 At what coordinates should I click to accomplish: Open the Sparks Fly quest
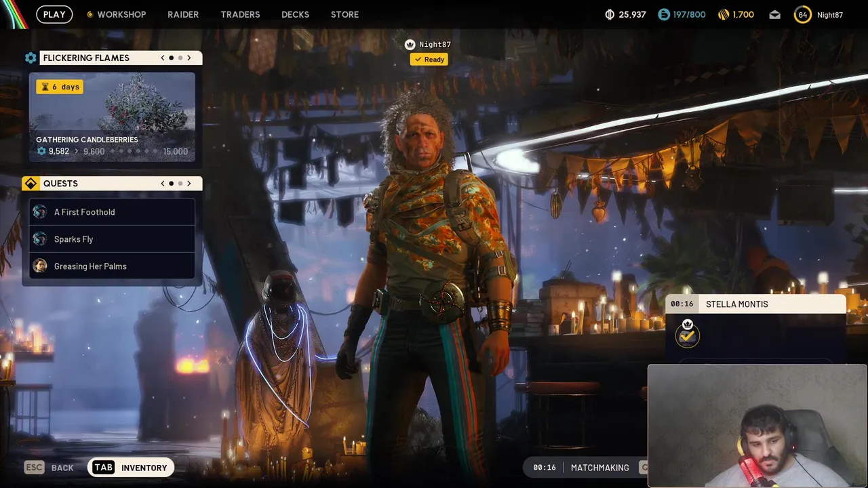[112, 239]
